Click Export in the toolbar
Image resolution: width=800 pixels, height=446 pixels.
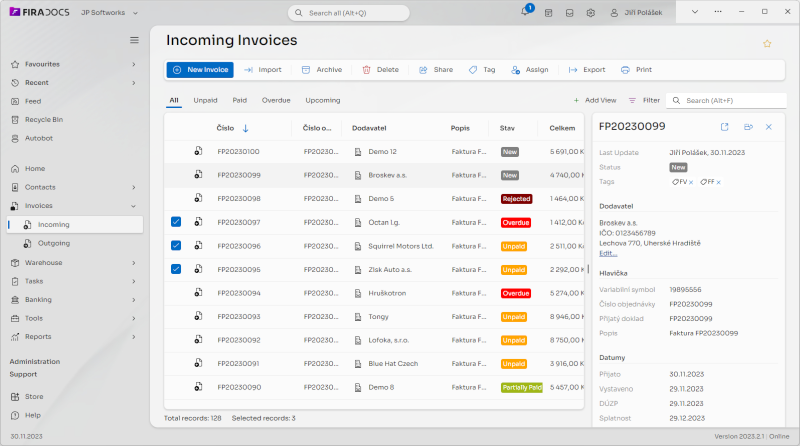587,70
